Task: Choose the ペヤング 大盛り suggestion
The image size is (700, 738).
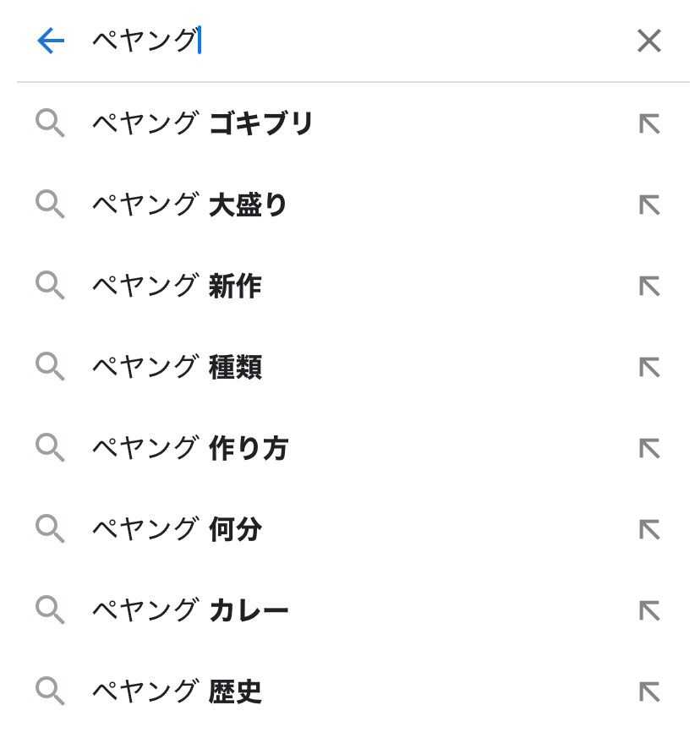Action: 190,205
